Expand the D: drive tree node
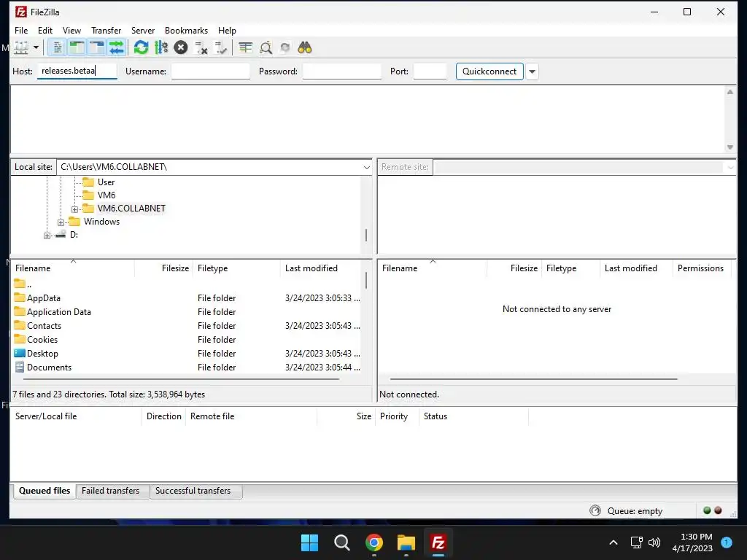 [x=47, y=236]
